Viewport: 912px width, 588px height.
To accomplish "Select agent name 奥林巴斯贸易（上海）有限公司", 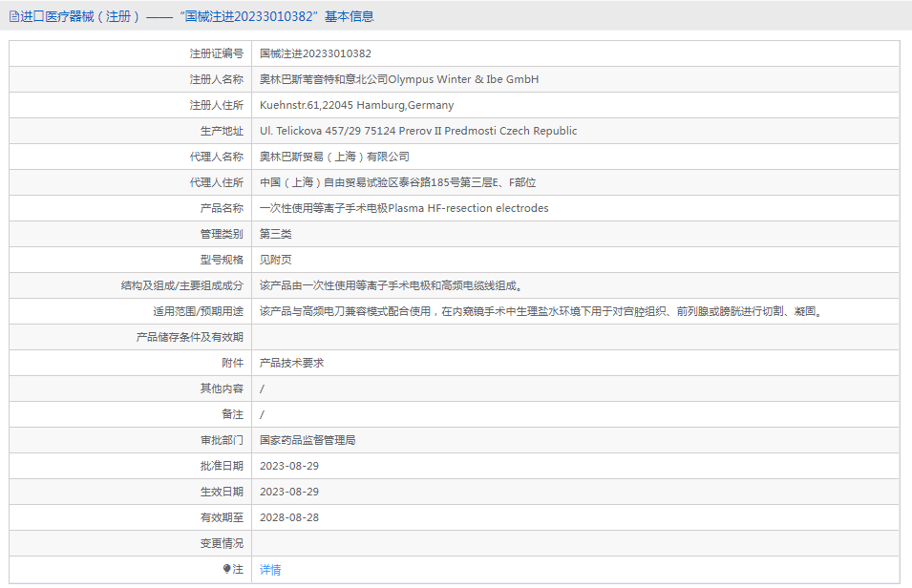I will pos(334,157).
